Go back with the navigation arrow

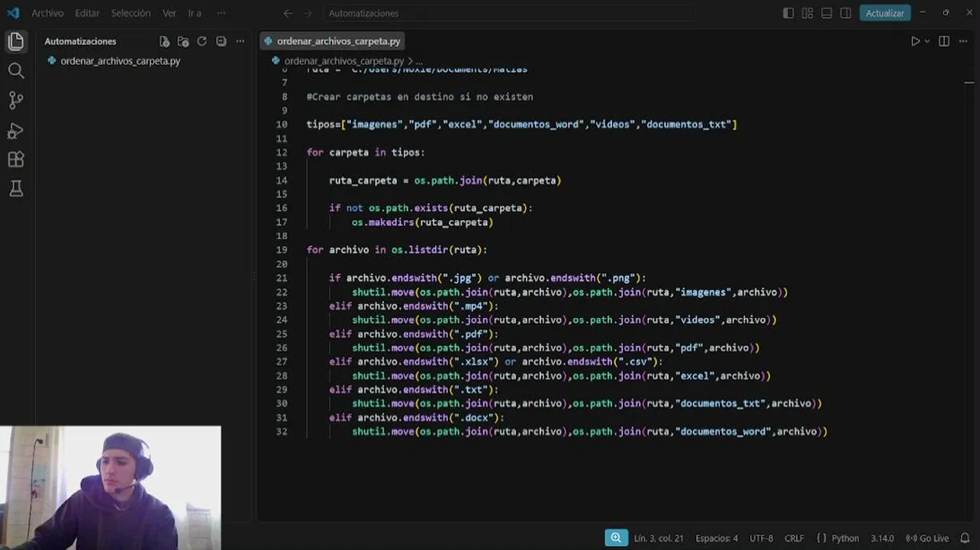pyautogui.click(x=288, y=13)
